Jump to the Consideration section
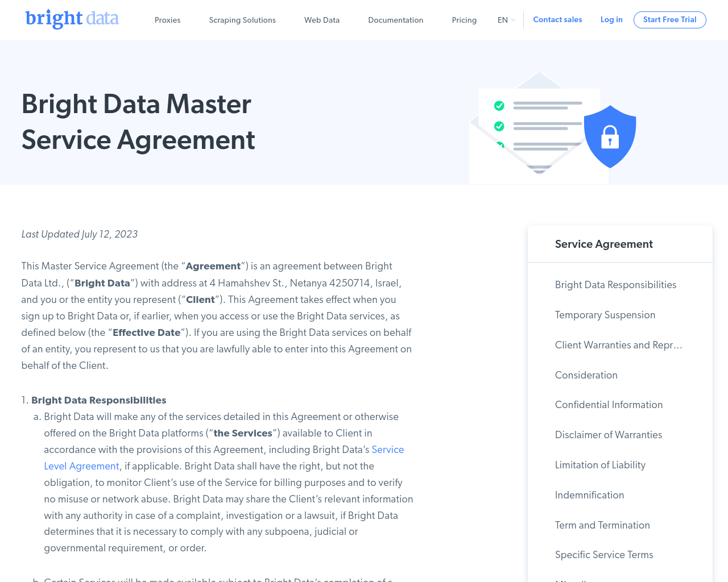Image resolution: width=728 pixels, height=582 pixels. (586, 375)
